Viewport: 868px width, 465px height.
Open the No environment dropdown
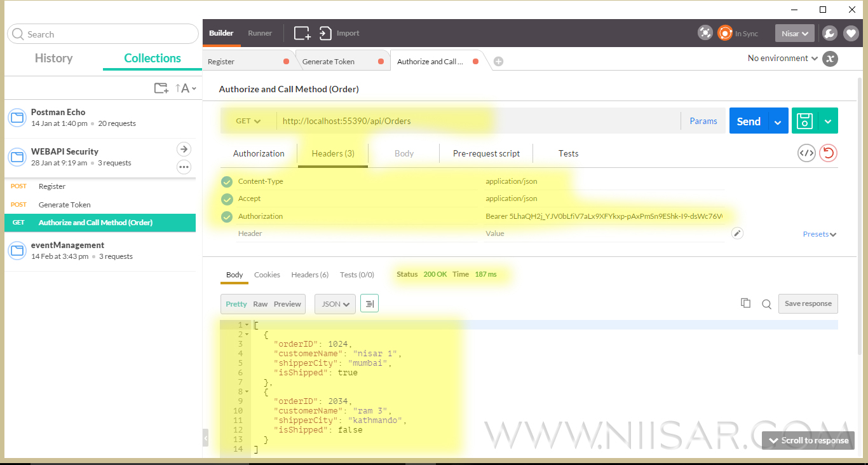point(783,58)
